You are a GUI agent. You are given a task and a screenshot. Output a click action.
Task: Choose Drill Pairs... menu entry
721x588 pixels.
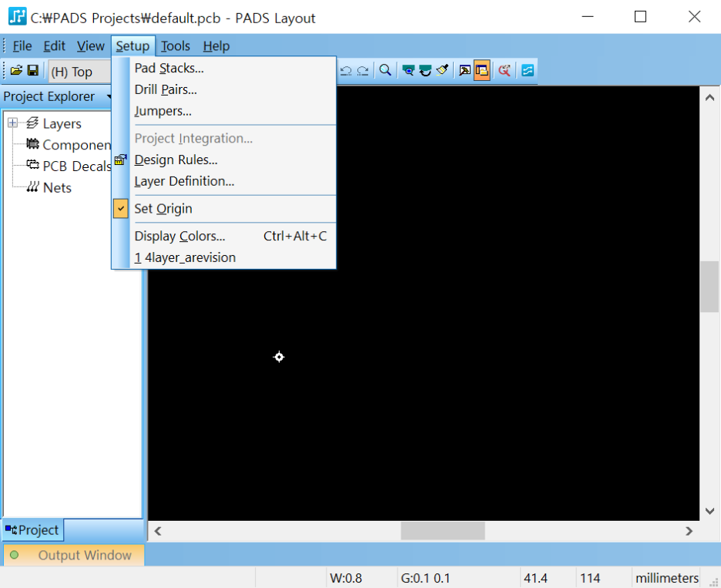(224, 89)
